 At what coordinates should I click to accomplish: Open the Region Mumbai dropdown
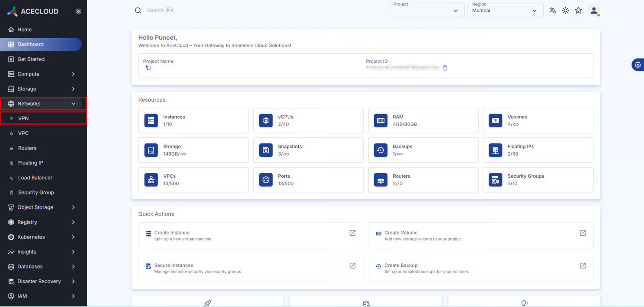(x=505, y=11)
